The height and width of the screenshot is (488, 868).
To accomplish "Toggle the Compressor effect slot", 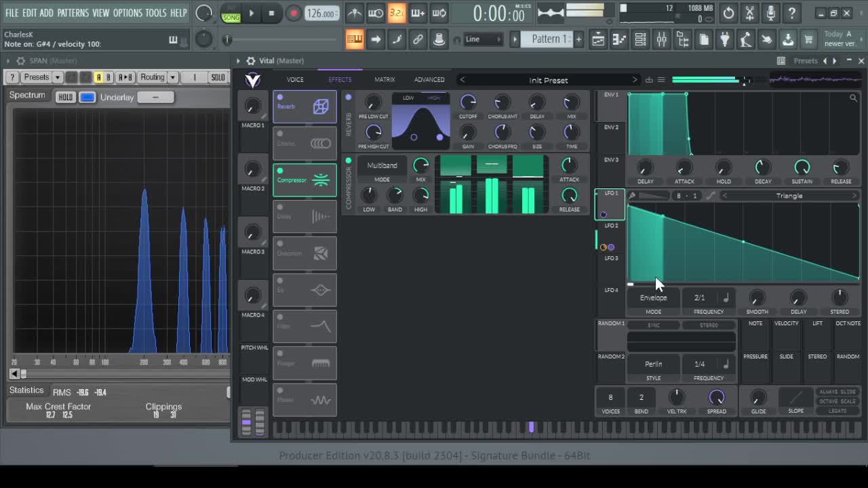I will [304, 180].
